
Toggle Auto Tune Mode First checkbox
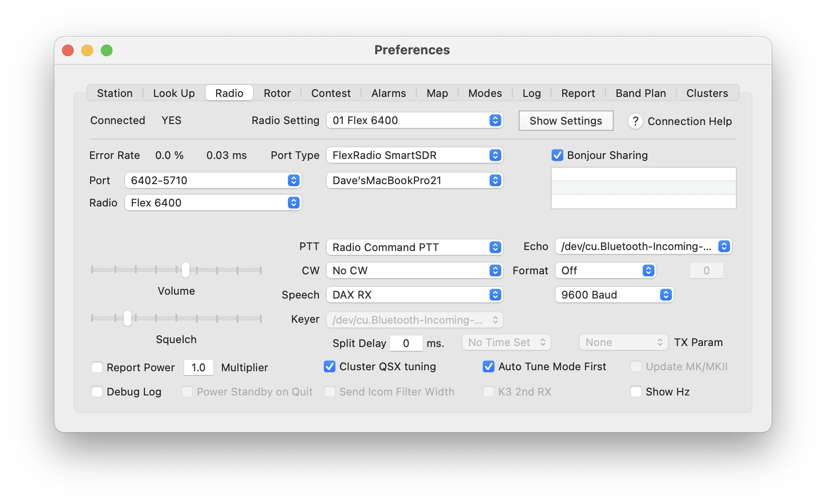coord(489,367)
